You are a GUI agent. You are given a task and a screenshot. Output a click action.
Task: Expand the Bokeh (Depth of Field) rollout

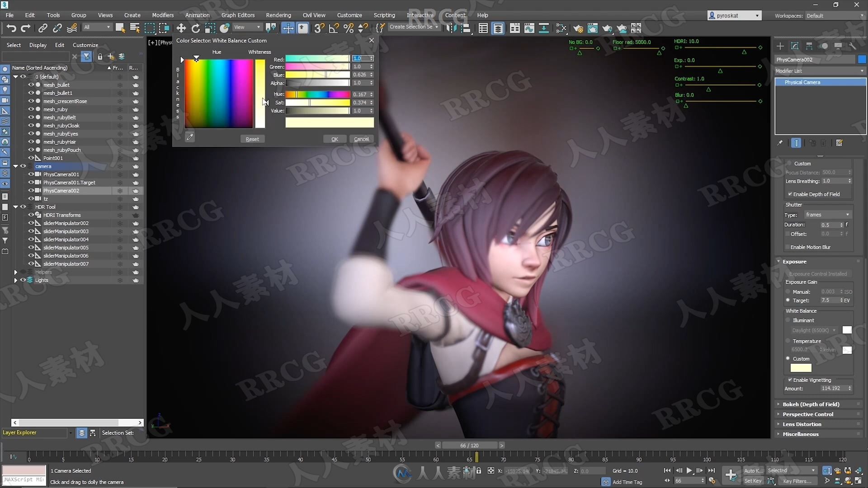[x=819, y=404]
